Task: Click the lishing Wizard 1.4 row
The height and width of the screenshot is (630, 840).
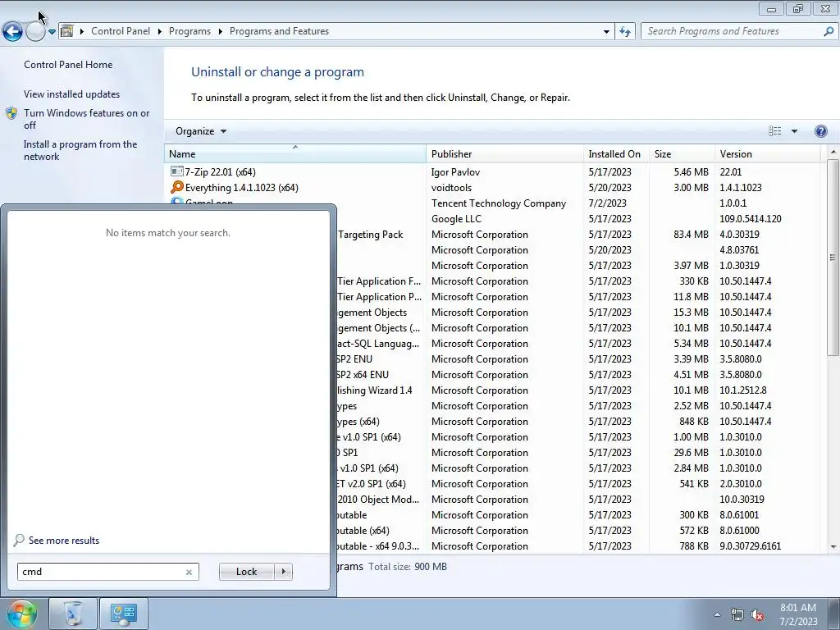Action: tap(493, 390)
